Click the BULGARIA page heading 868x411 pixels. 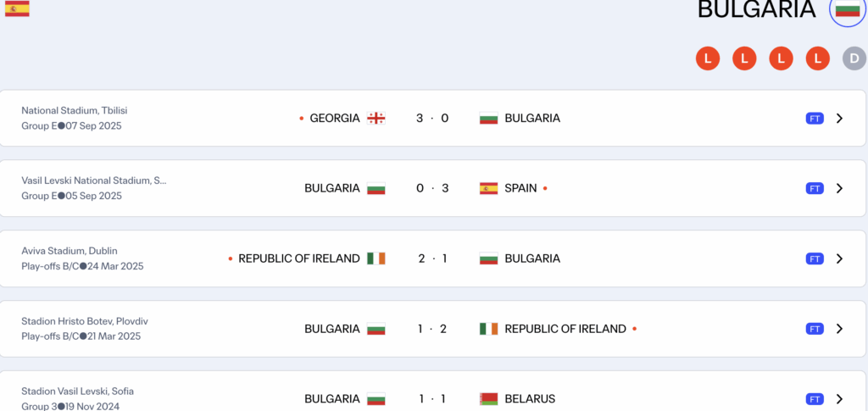pyautogui.click(x=756, y=9)
